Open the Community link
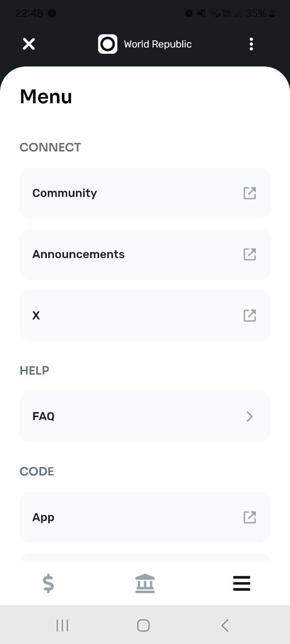The width and height of the screenshot is (290, 644). tap(145, 193)
